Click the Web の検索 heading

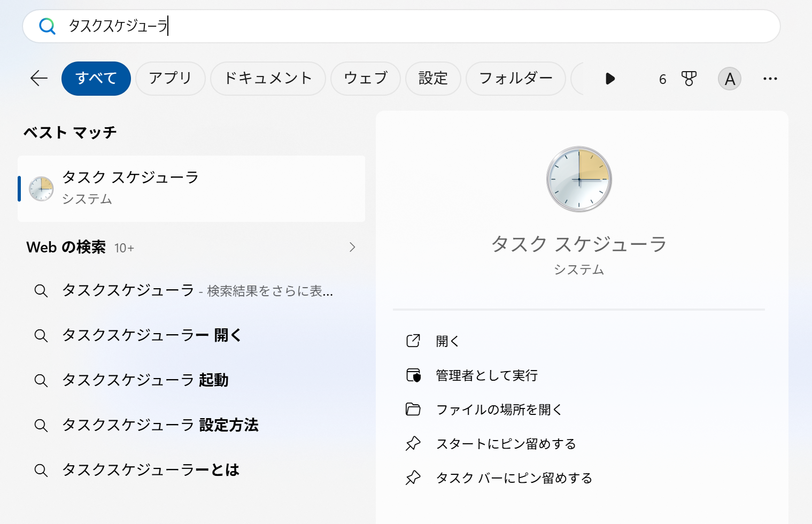point(66,247)
